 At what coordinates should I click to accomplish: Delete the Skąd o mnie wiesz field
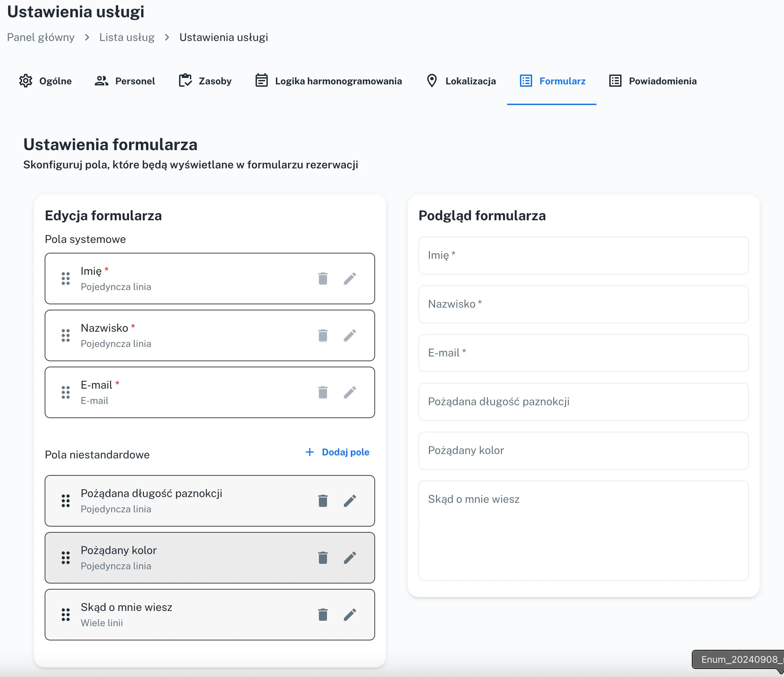[322, 615]
